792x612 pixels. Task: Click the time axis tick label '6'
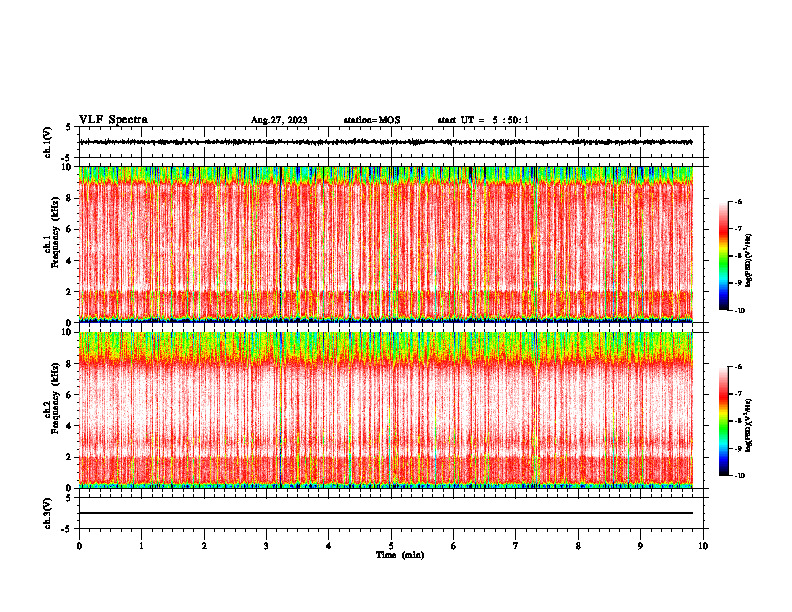454,546
